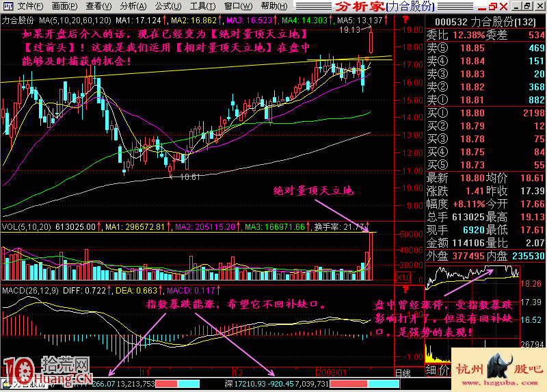
Task: Select the 日线 period label
Action: click(x=403, y=373)
